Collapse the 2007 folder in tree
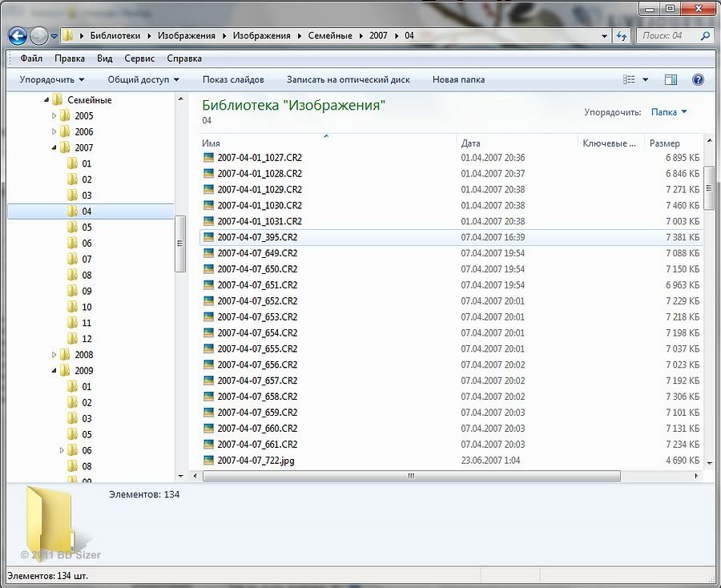The height and width of the screenshot is (588, 721). (55, 147)
